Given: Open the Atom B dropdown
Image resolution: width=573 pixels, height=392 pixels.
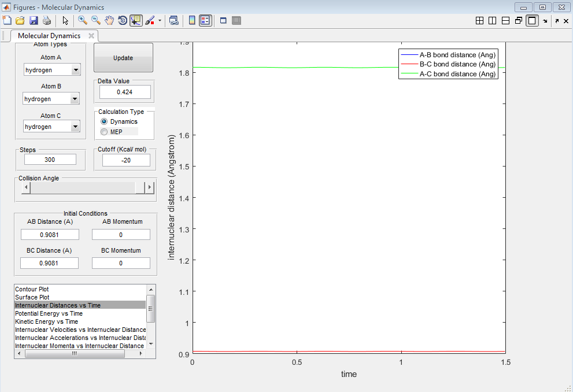Looking at the screenshot, I should (x=74, y=99).
